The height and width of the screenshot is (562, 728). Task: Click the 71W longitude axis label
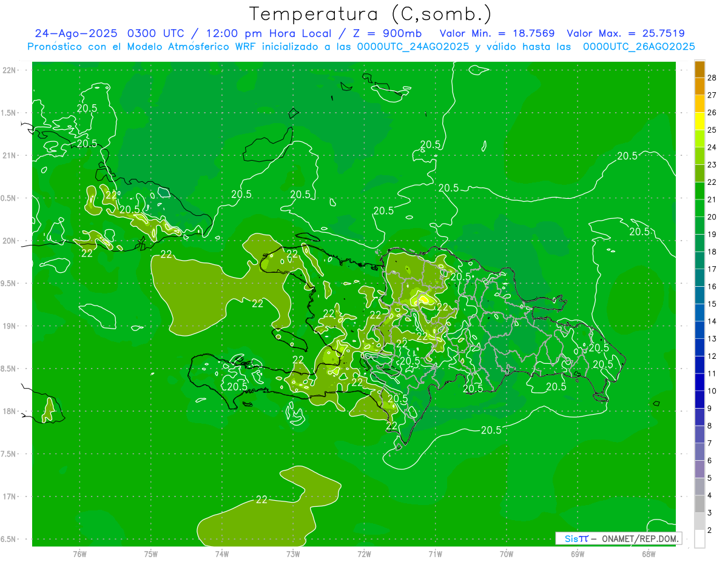coord(435,554)
